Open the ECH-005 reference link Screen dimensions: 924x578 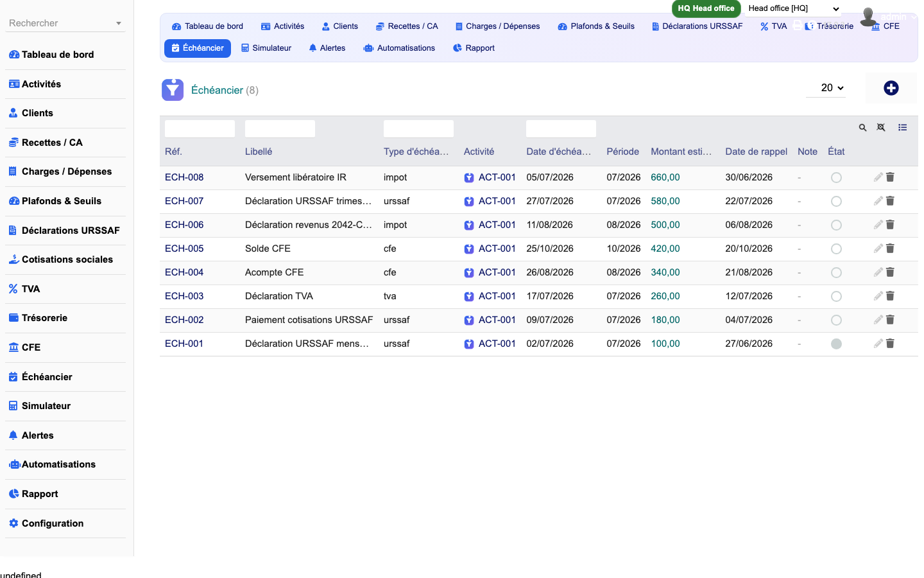(184, 249)
